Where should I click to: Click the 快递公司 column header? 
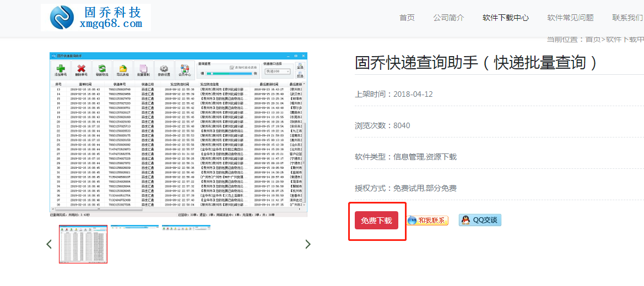click(x=147, y=84)
